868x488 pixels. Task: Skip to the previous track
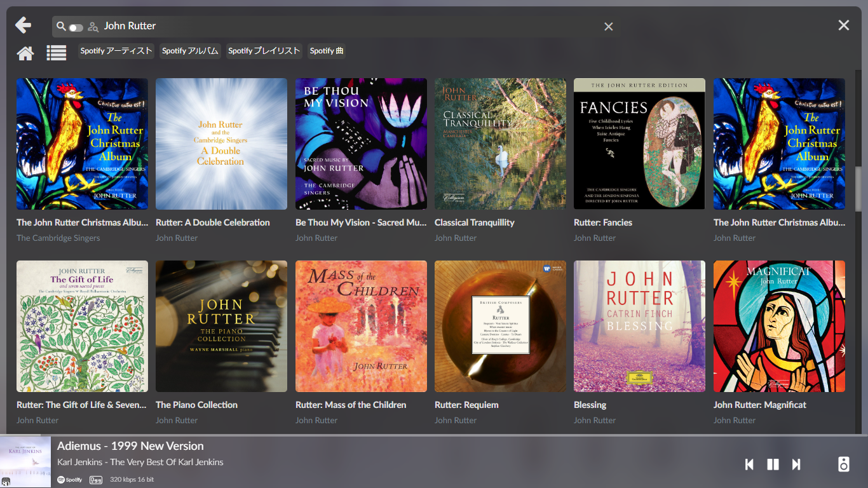point(749,464)
